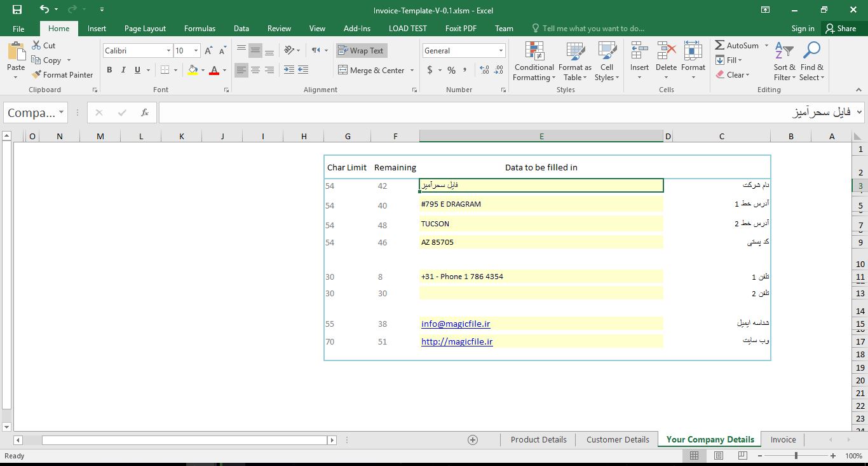868x466 pixels.
Task: Apply Comma Style
Action: click(x=466, y=70)
